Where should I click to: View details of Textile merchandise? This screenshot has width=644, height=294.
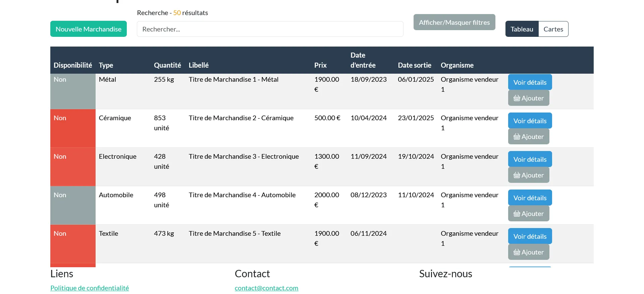[530, 236]
